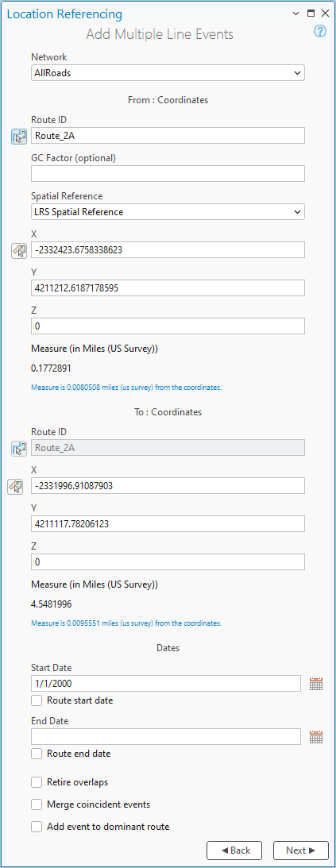336x868 pixels.
Task: Click the End Date text field
Action: point(166,737)
